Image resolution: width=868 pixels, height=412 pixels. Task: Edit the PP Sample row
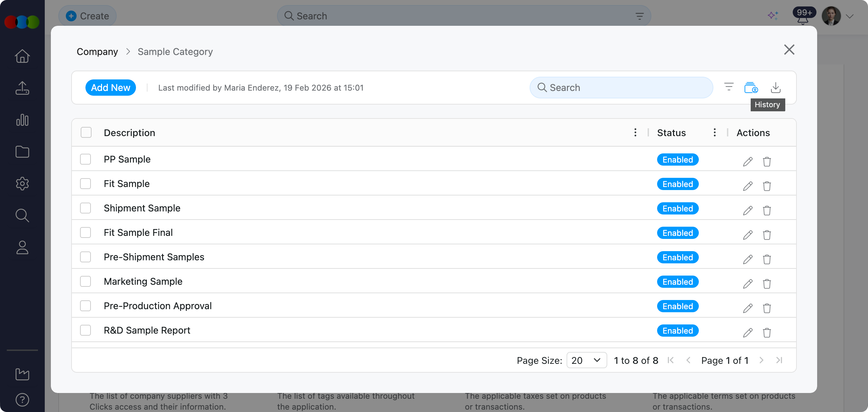[x=748, y=161]
